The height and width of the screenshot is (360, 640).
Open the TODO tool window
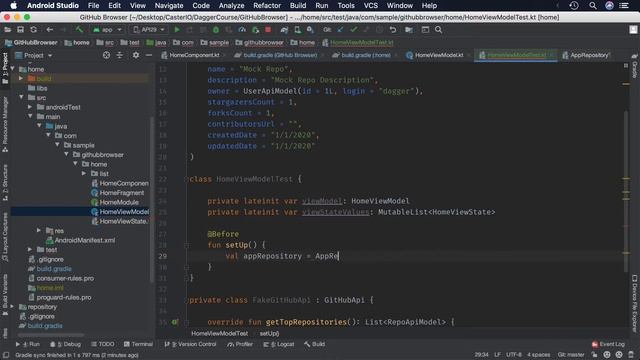pos(103,344)
